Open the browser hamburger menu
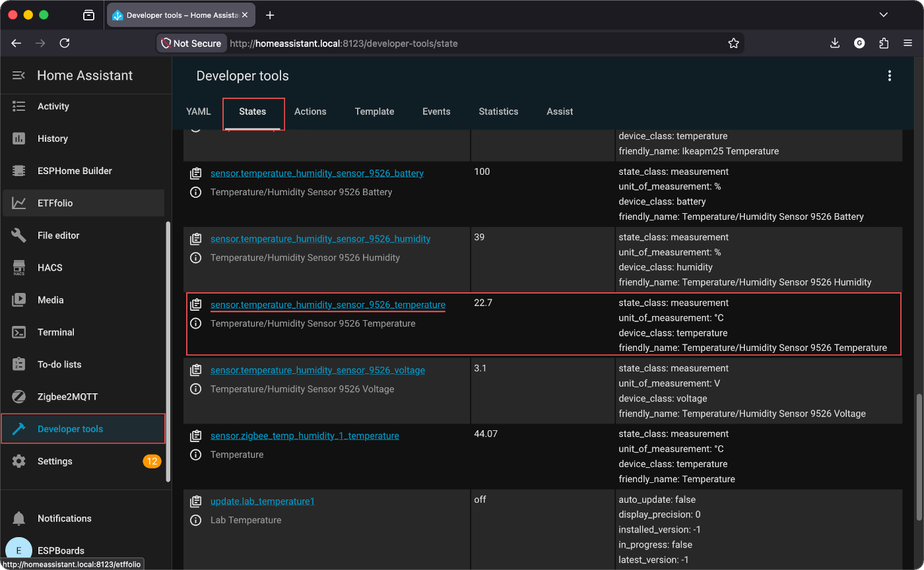Viewport: 924px width, 570px height. 907,43
